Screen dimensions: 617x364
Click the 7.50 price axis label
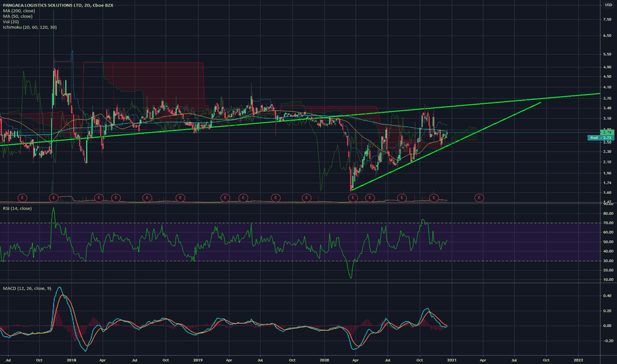click(x=607, y=19)
